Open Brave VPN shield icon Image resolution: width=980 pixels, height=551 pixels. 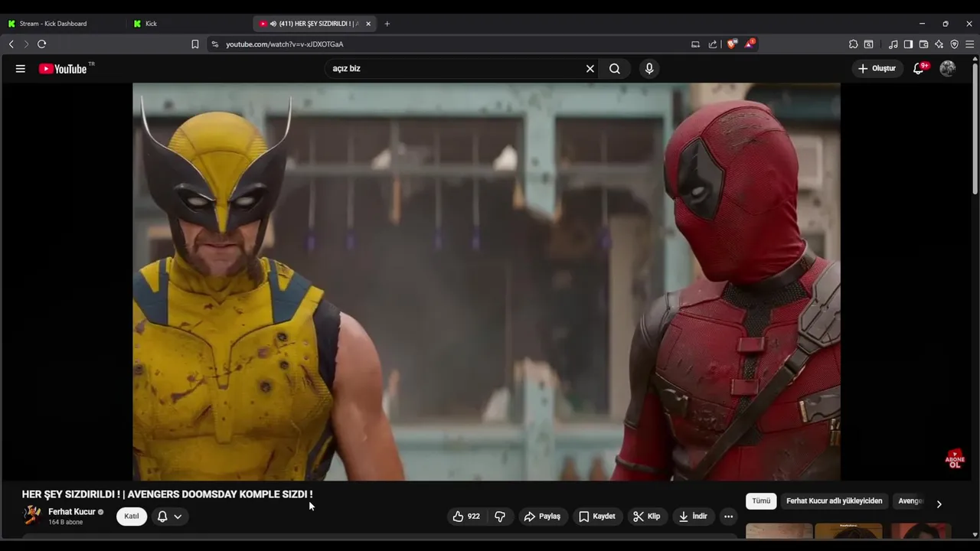pyautogui.click(x=954, y=44)
